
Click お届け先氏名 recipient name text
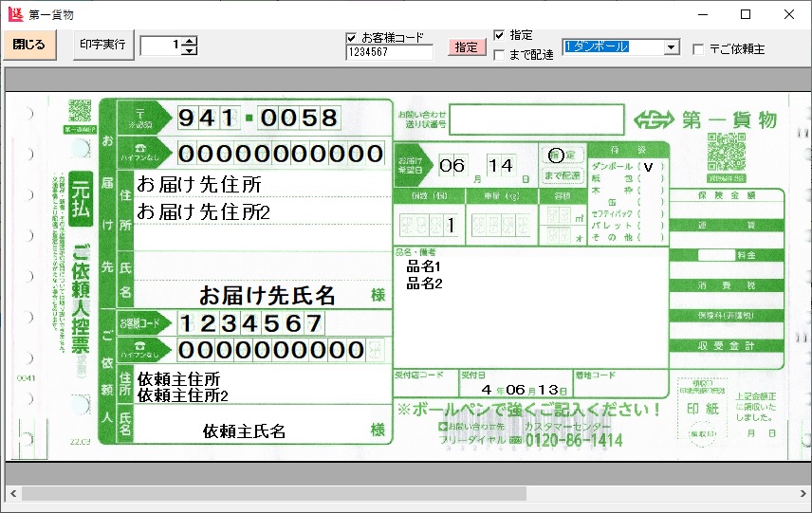click(268, 296)
